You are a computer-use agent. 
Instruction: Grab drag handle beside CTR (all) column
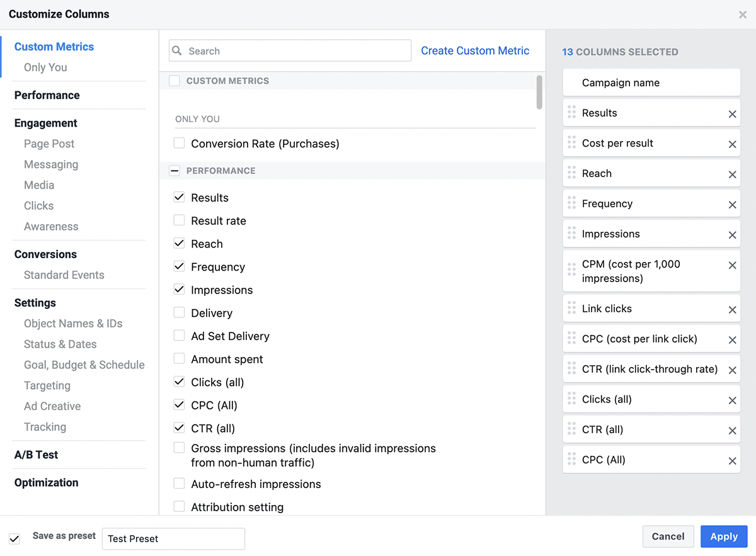pyautogui.click(x=571, y=429)
